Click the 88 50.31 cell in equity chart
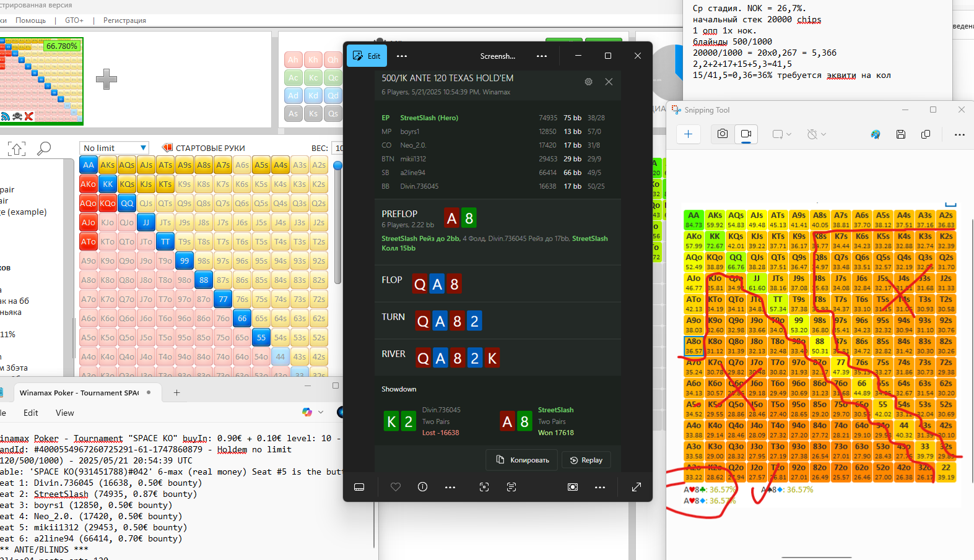Screen dimensions: 974x560 820,346
